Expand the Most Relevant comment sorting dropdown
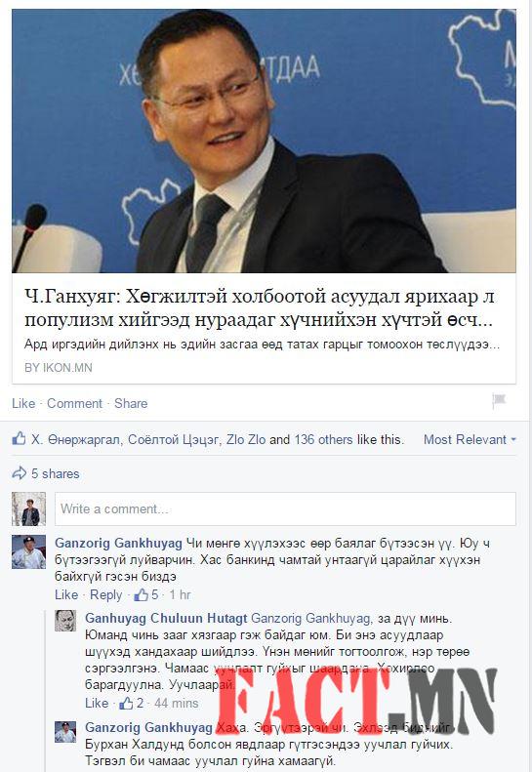532x772 pixels. 470,439
